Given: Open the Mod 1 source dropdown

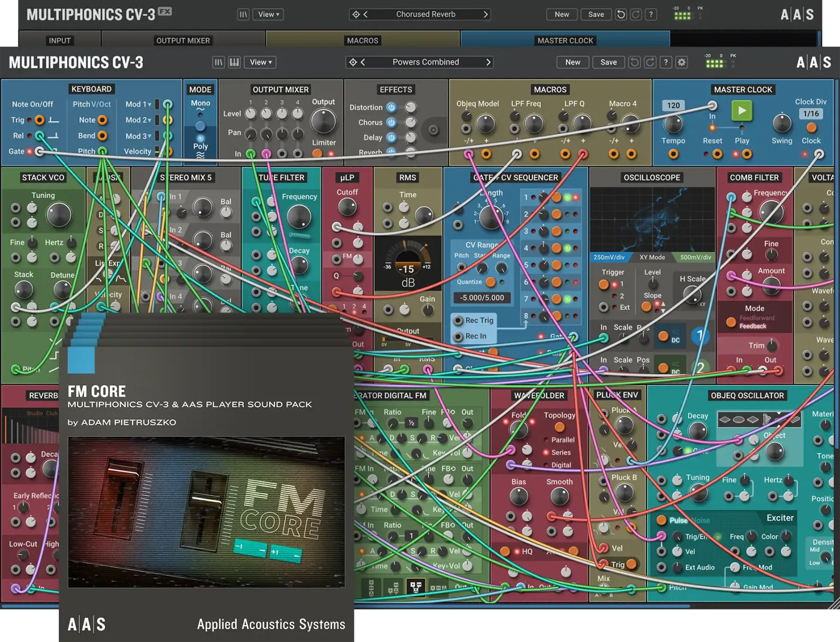Looking at the screenshot, I should pyautogui.click(x=139, y=104).
